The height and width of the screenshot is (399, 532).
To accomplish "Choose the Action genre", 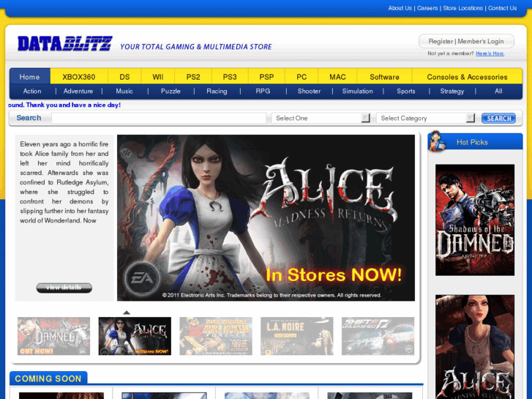I will [32, 91].
